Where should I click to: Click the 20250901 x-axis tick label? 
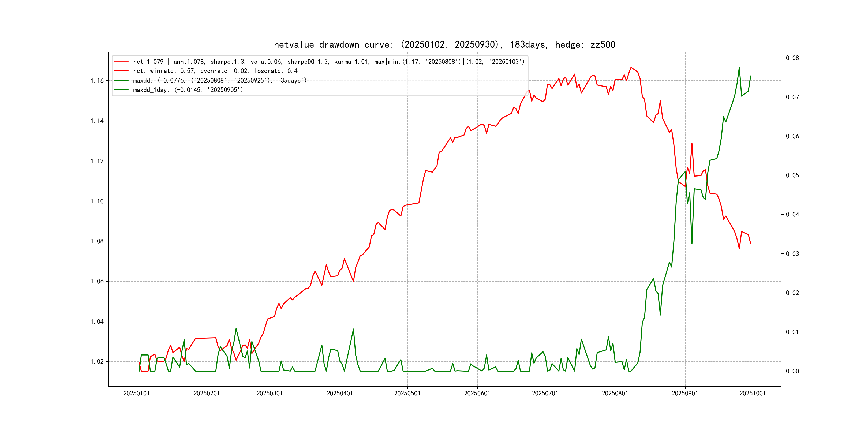click(685, 394)
